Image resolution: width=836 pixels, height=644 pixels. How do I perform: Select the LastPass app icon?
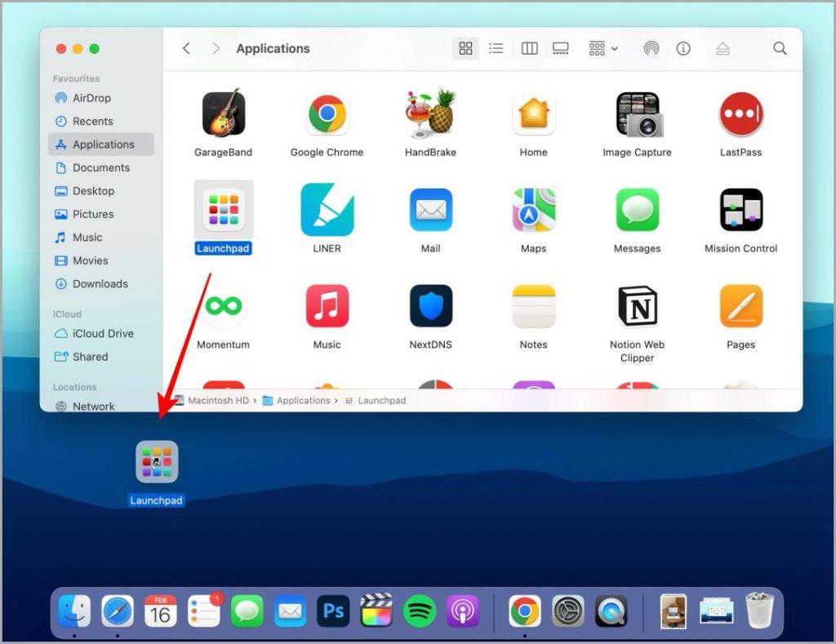[741, 114]
